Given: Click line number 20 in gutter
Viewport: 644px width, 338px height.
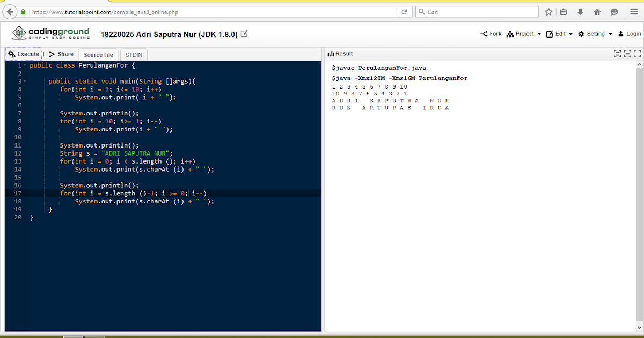Looking at the screenshot, I should 18,217.
